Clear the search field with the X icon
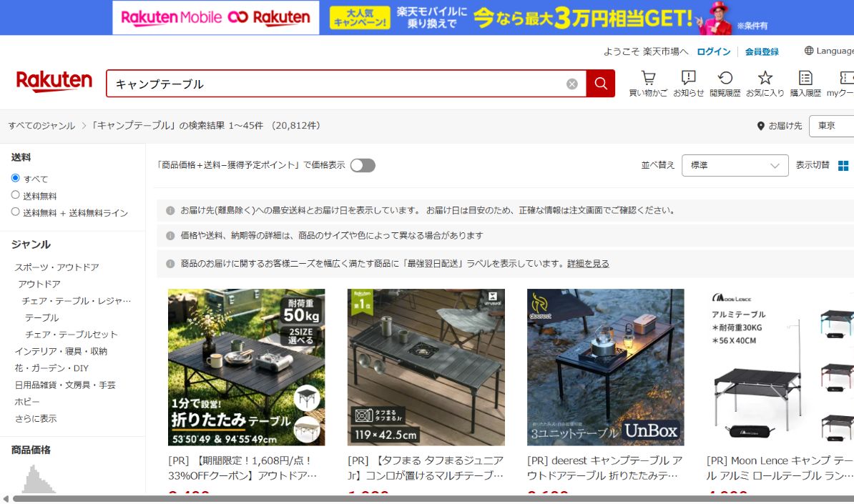Image resolution: width=854 pixels, height=504 pixels. pyautogui.click(x=572, y=84)
